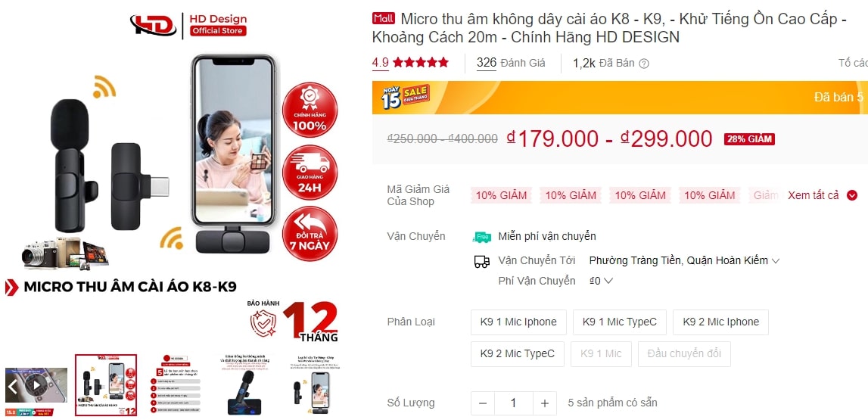
Task: Open the 326 Đánh Giá reviews link
Action: pos(511,63)
